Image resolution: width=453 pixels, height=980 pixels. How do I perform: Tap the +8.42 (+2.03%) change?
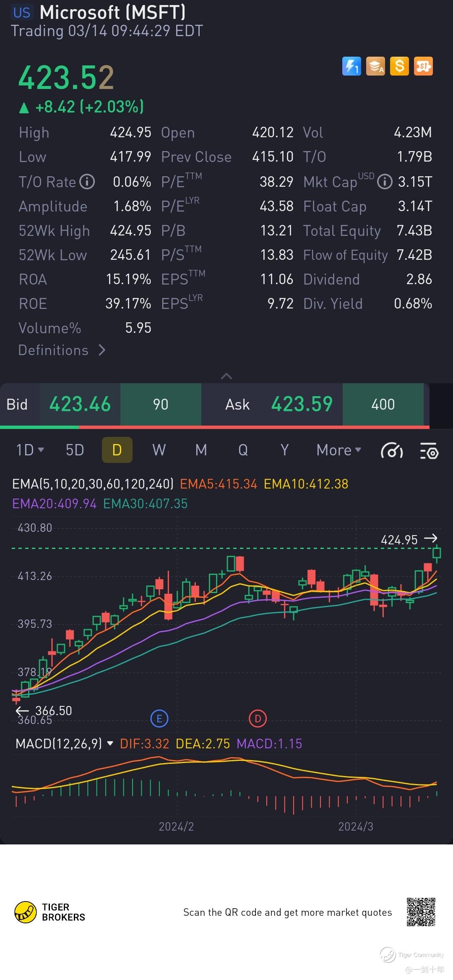(x=82, y=107)
